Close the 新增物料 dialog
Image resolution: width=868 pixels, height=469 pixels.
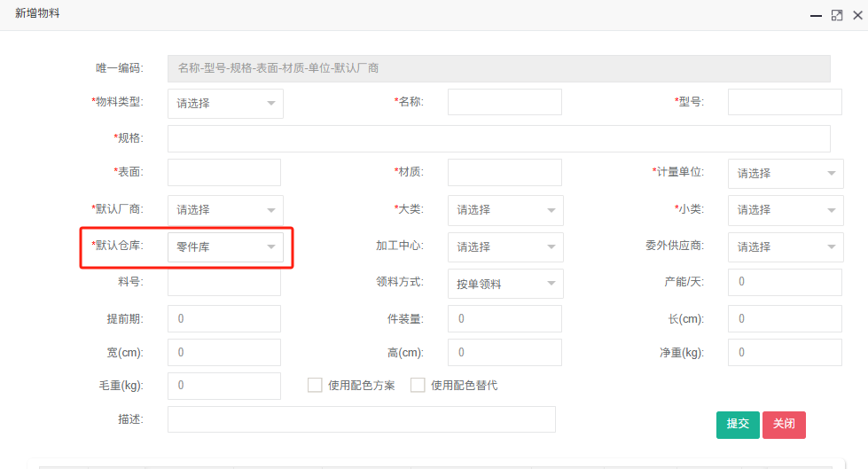tap(856, 15)
